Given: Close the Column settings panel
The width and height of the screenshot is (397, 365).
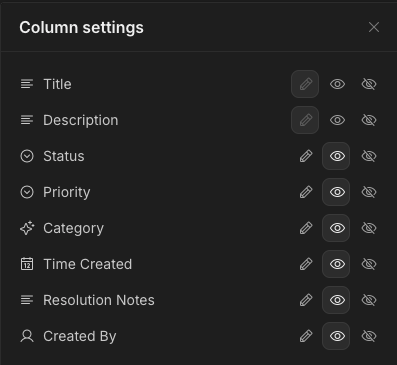Looking at the screenshot, I should 374,27.
